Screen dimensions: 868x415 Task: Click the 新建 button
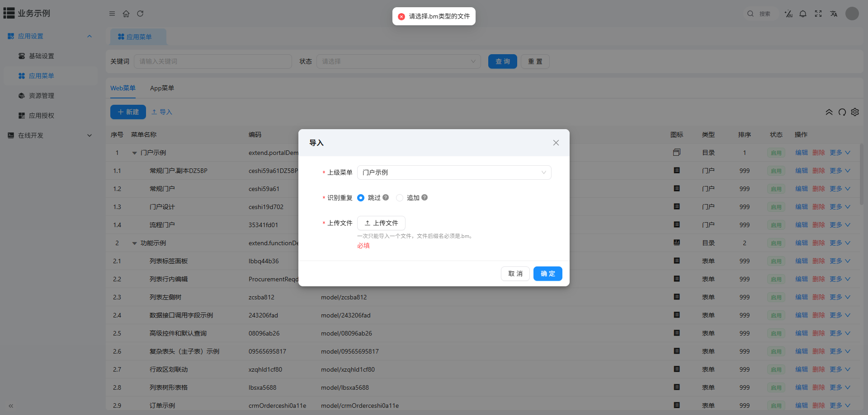coord(128,112)
